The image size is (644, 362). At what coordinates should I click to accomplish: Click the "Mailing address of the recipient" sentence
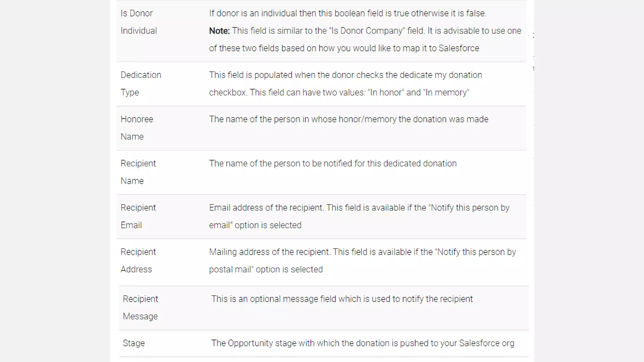[x=269, y=252]
